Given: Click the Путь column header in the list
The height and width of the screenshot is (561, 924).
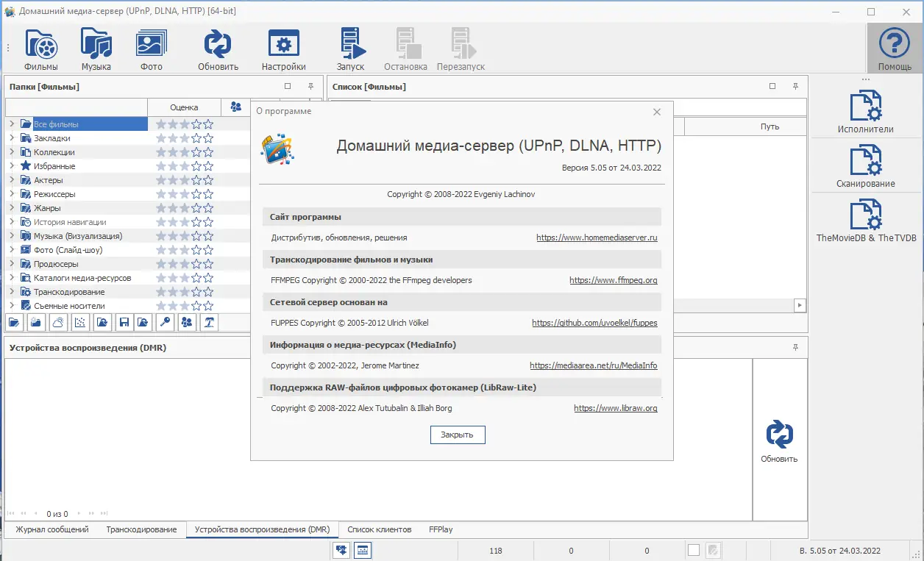Looking at the screenshot, I should click(770, 126).
